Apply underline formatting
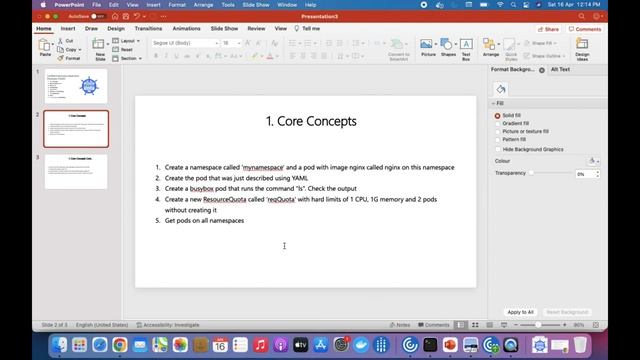The height and width of the screenshot is (360, 640). (176, 56)
